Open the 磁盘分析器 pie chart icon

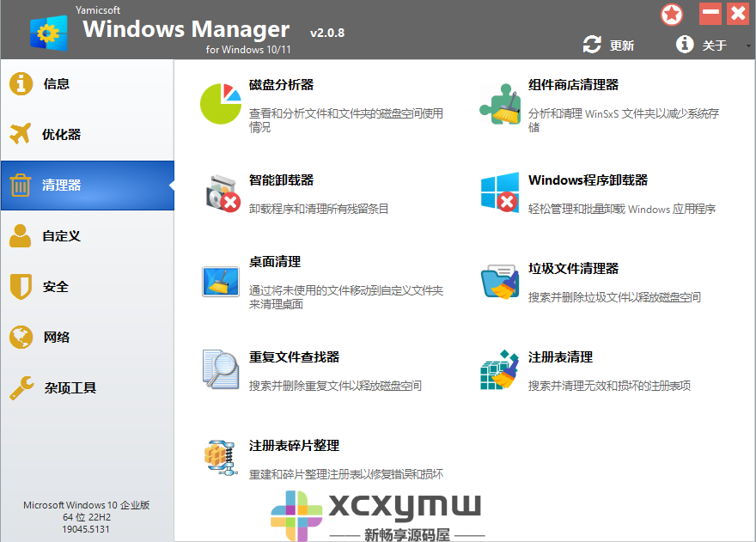coord(221,103)
